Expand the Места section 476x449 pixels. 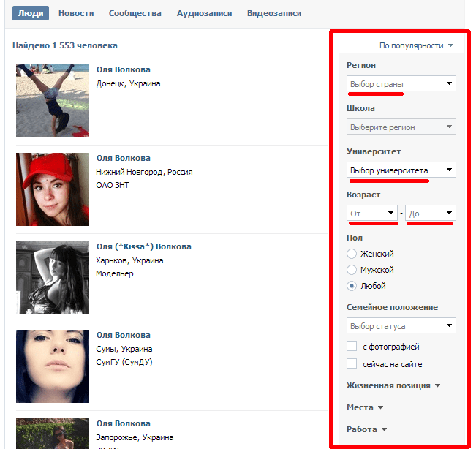click(365, 407)
